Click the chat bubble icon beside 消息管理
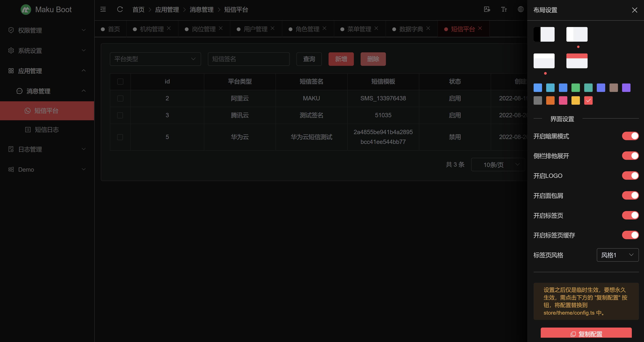Image resolution: width=644 pixels, height=342 pixels. point(19,91)
